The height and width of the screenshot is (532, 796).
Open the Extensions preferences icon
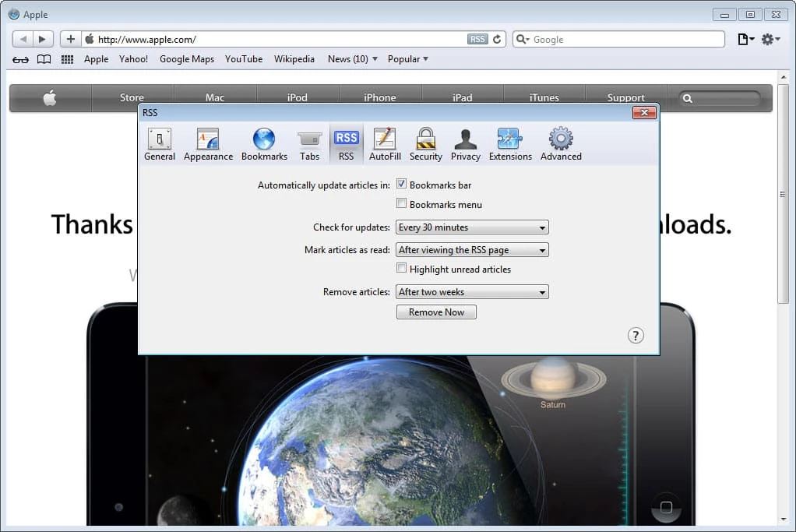pos(510,144)
